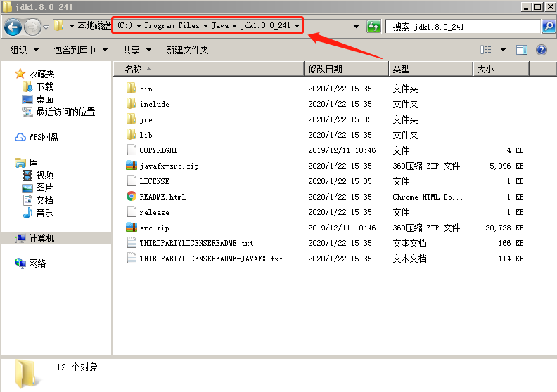Click the 文本文档 type on the 166 KB row
This screenshot has height=392, width=557.
click(x=409, y=243)
